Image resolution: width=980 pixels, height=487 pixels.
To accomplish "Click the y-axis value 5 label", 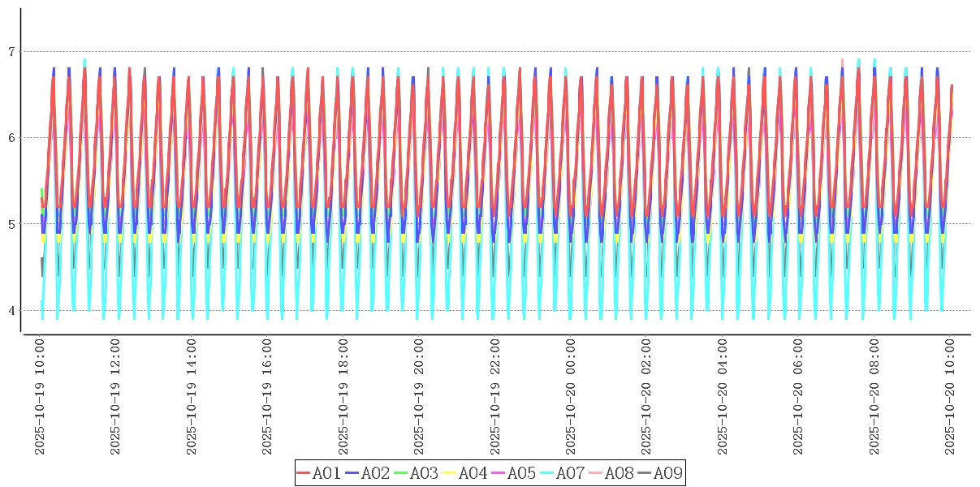I will click(11, 224).
